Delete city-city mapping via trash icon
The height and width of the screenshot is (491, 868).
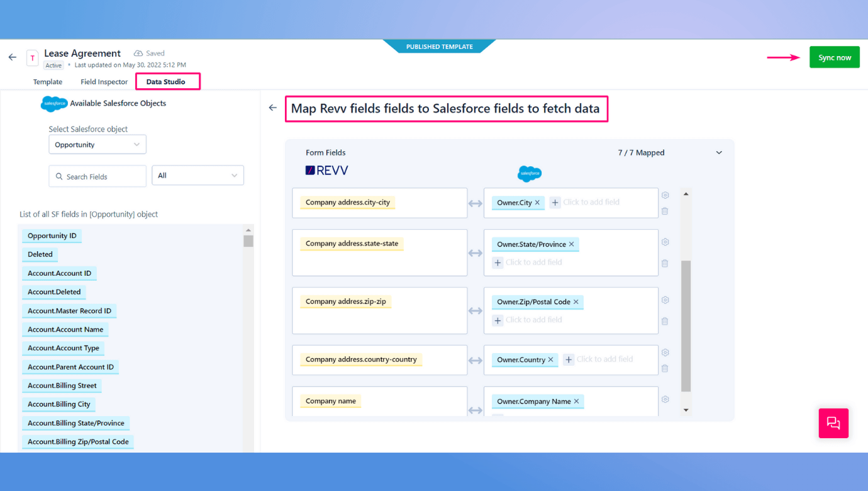665,212
